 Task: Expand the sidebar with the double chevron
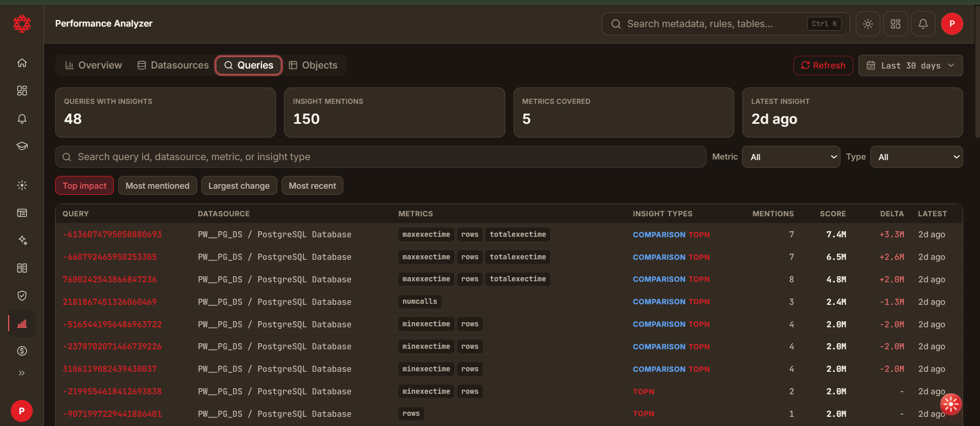tap(22, 373)
